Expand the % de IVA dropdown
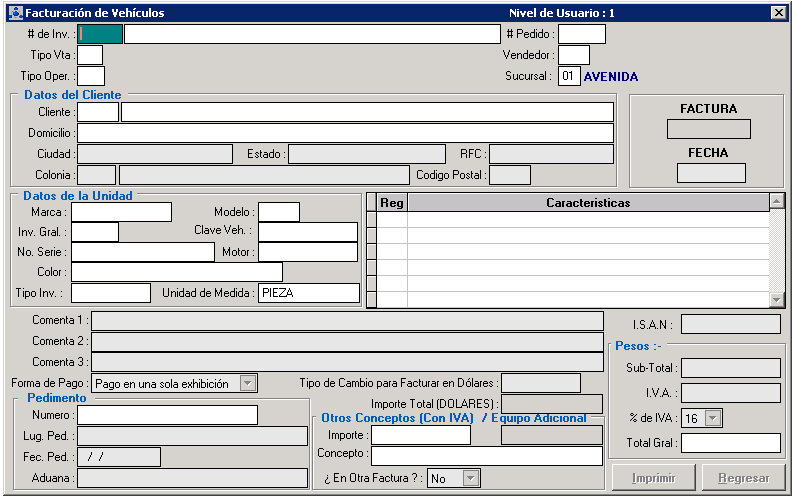 coord(713,418)
